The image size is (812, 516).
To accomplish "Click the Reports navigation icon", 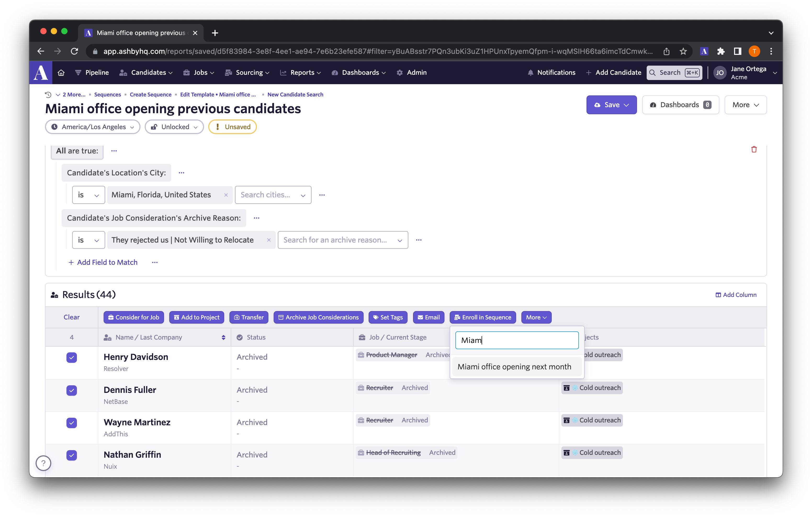I will (x=284, y=72).
